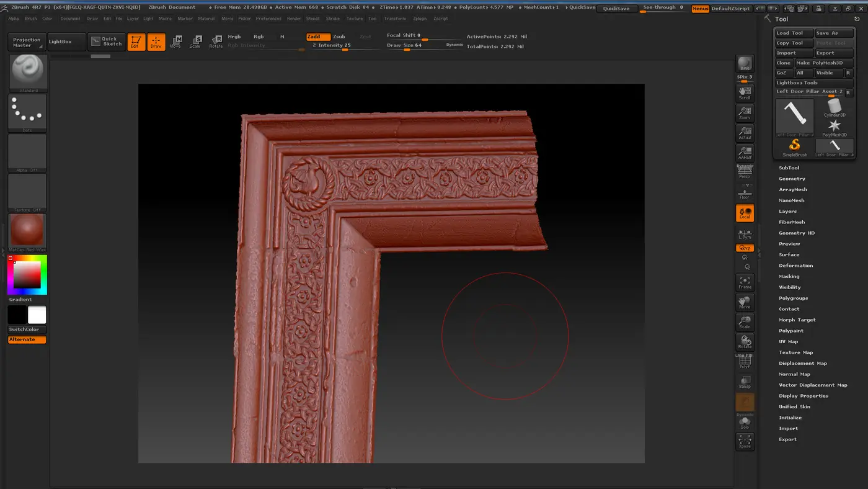Open the Document menu
Viewport: 868px width, 489px height.
point(70,19)
